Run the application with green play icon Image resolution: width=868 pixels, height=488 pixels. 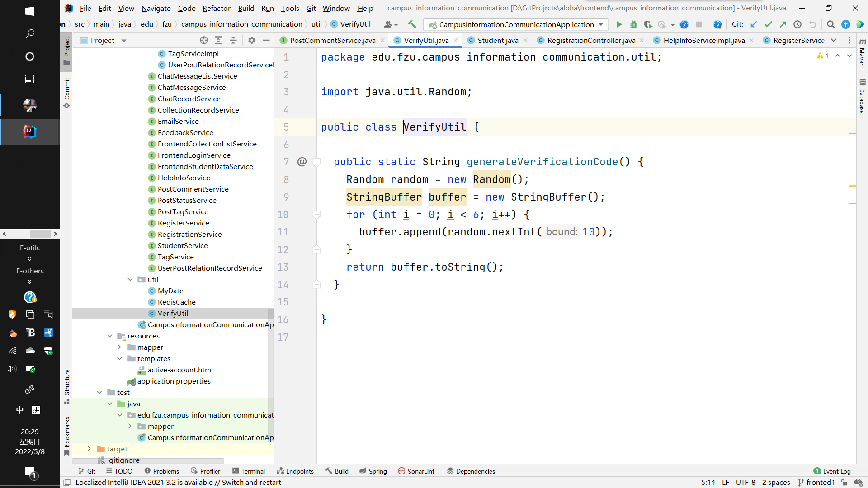click(619, 24)
